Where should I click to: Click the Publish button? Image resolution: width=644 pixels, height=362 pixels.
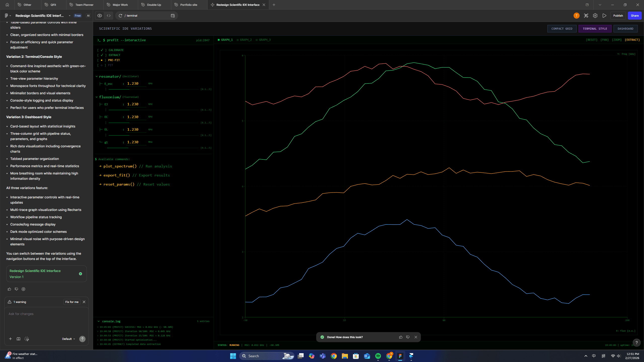(618, 16)
